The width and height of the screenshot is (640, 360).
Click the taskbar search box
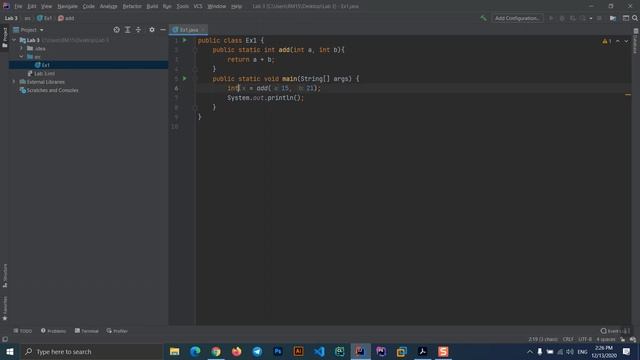92,351
